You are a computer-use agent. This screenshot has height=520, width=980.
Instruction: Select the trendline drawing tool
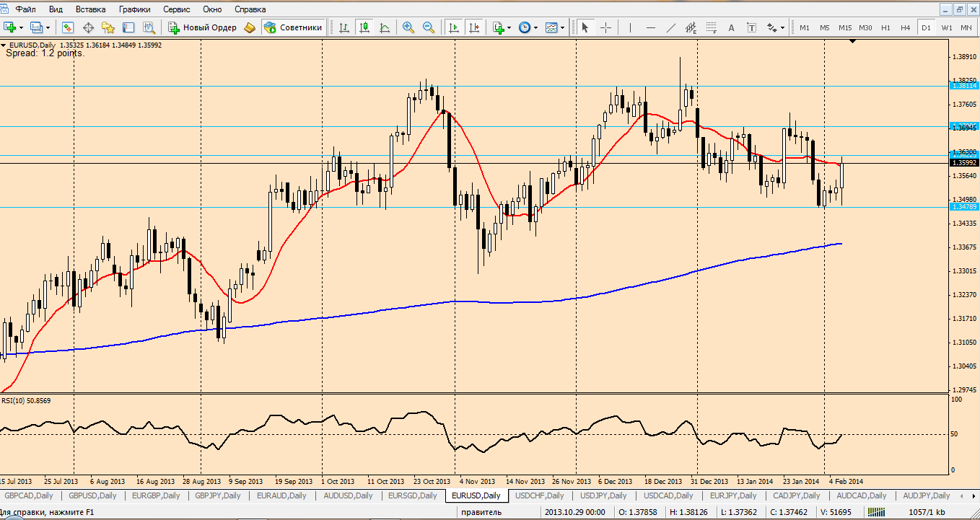click(671, 27)
